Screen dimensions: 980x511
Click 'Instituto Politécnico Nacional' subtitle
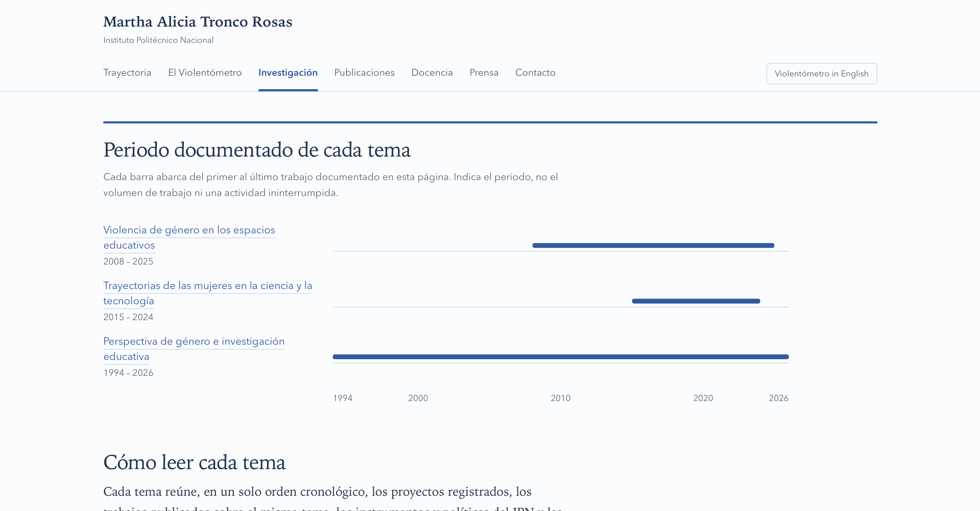[x=158, y=40]
